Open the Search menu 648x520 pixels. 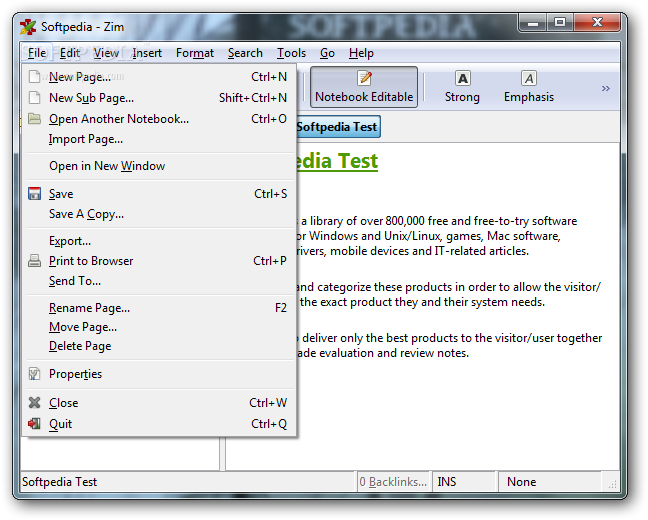pos(245,53)
